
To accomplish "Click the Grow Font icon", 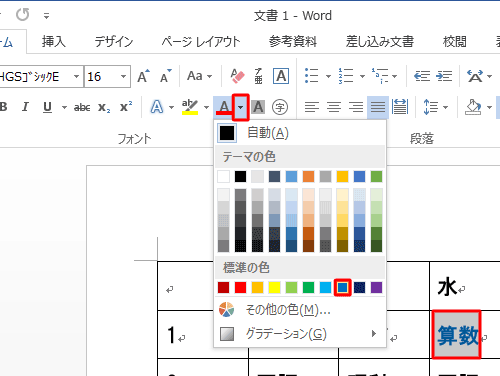I will [x=143, y=76].
